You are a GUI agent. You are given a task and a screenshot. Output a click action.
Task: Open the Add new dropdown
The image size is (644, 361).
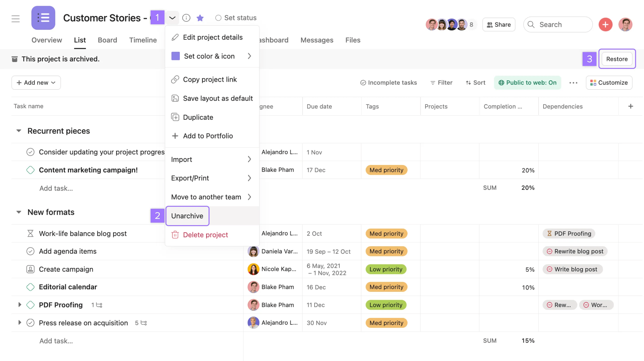coord(36,83)
